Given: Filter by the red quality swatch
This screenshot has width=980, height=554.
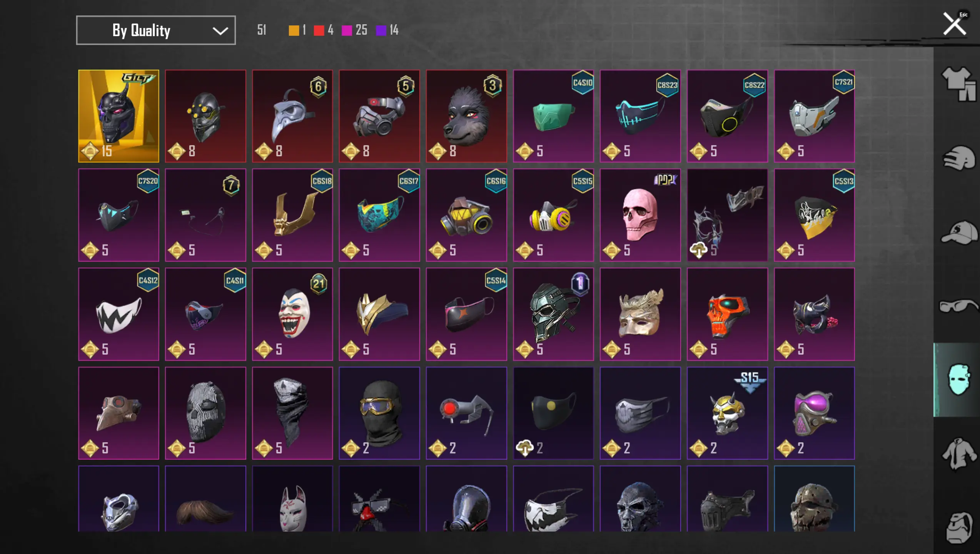Looking at the screenshot, I should pos(319,30).
